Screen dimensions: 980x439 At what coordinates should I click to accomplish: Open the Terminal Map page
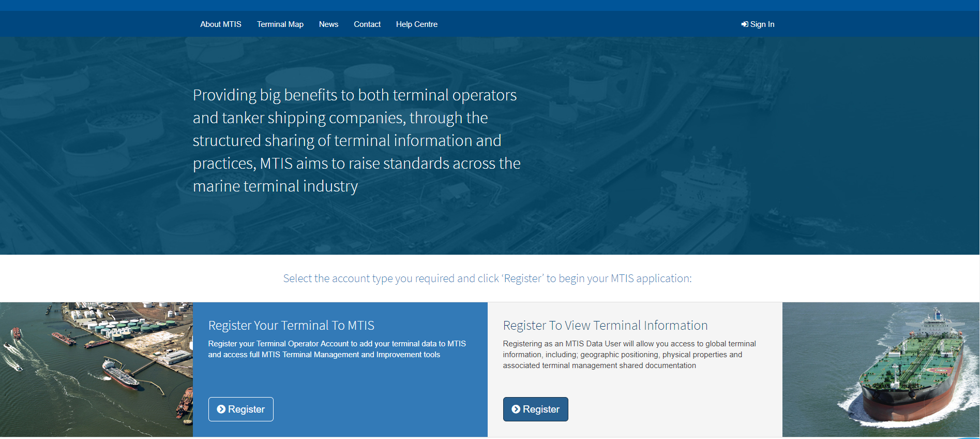click(x=280, y=24)
